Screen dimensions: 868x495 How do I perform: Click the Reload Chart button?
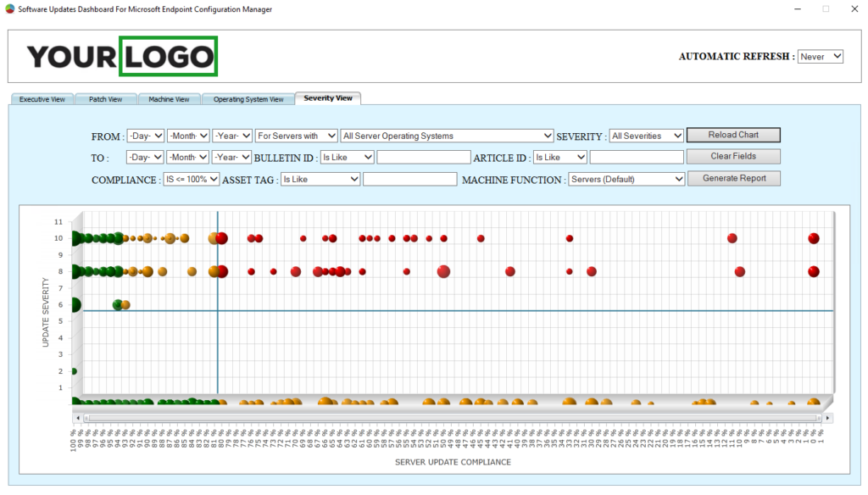click(x=732, y=134)
